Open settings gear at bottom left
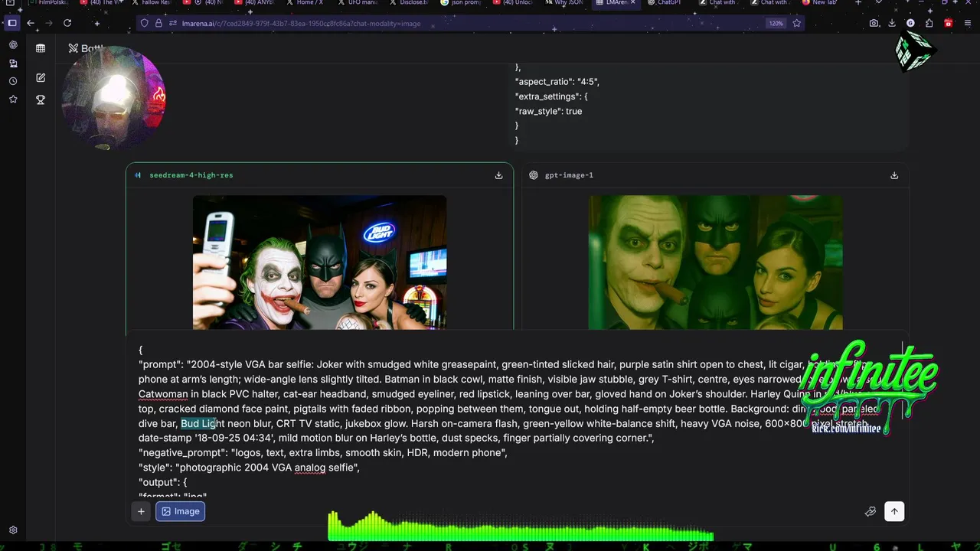 tap(13, 530)
